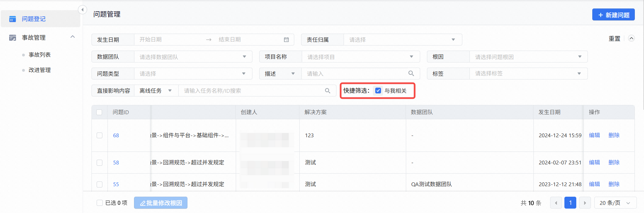This screenshot has width=644, height=213.
Task: Select the checkbox for row 68
Action: [x=99, y=135]
